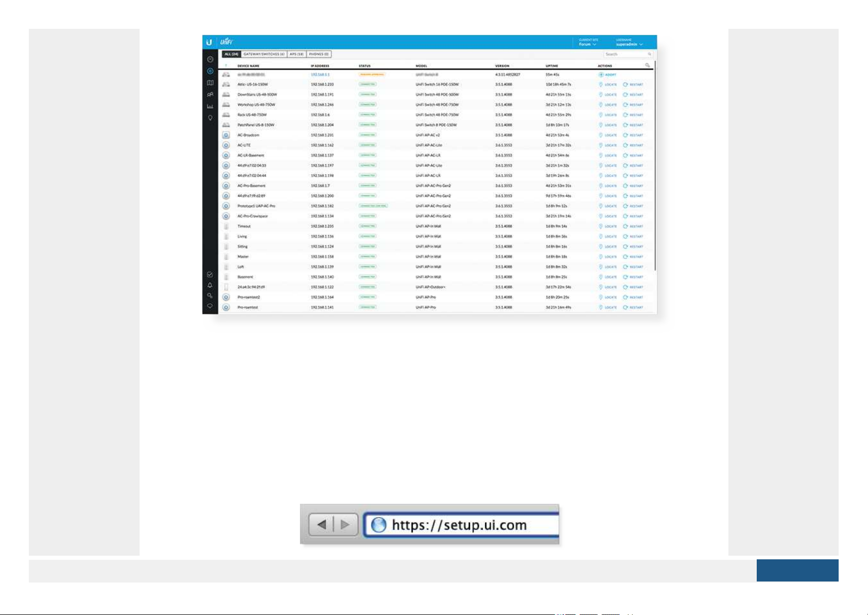This screenshot has height=615, width=868.
Task: Click switch icon for Attic- US-16-150W
Action: coord(226,84)
